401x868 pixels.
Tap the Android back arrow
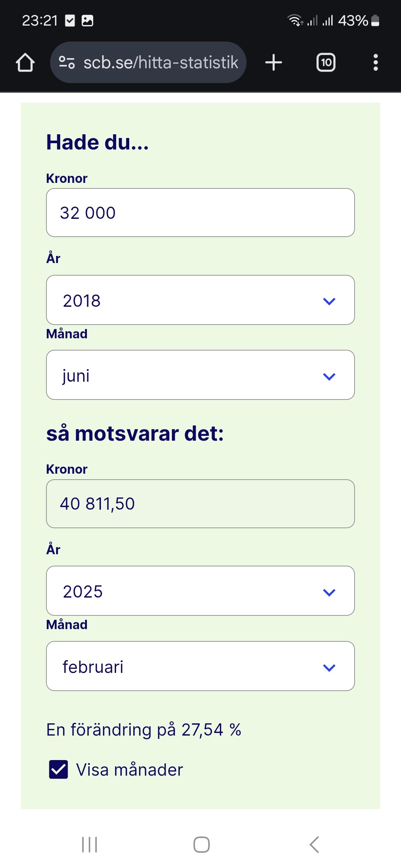tap(314, 845)
